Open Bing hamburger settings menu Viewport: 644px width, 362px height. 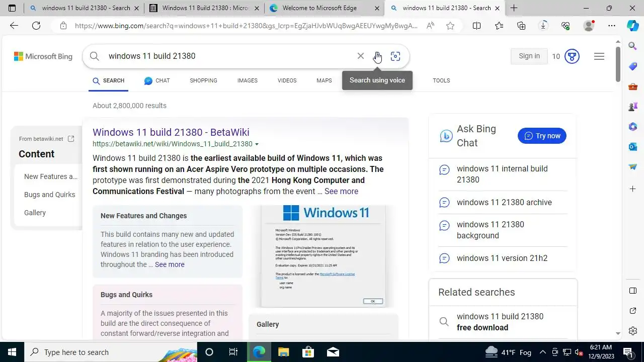point(599,56)
